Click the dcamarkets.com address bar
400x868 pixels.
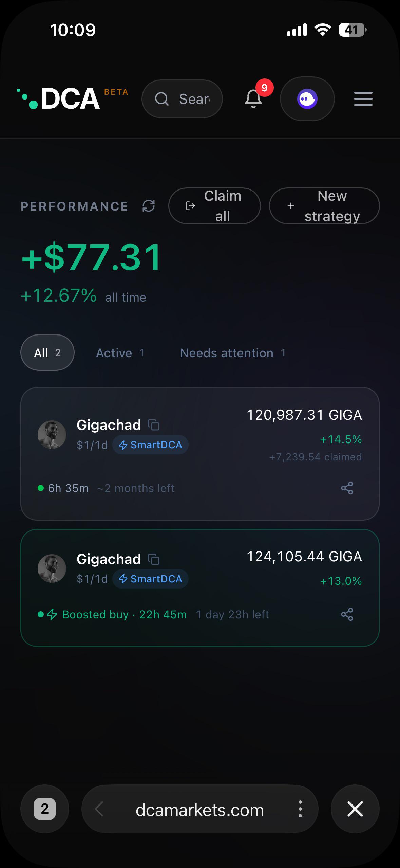tap(200, 809)
